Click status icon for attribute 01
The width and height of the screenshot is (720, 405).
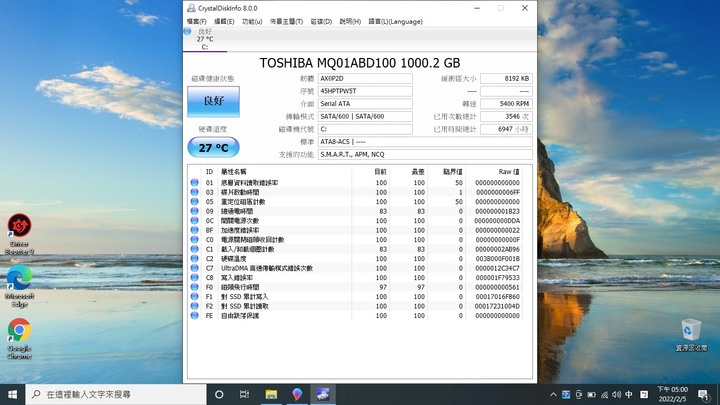click(x=195, y=182)
